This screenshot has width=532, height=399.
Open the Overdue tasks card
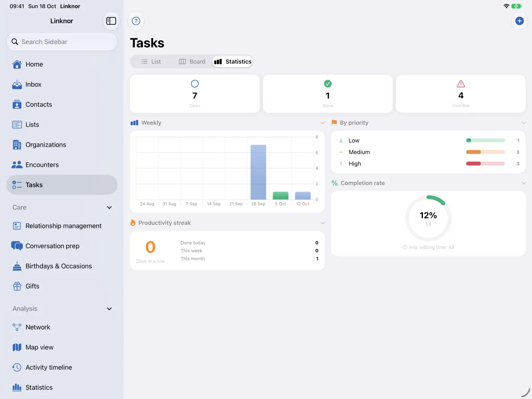coord(461,94)
